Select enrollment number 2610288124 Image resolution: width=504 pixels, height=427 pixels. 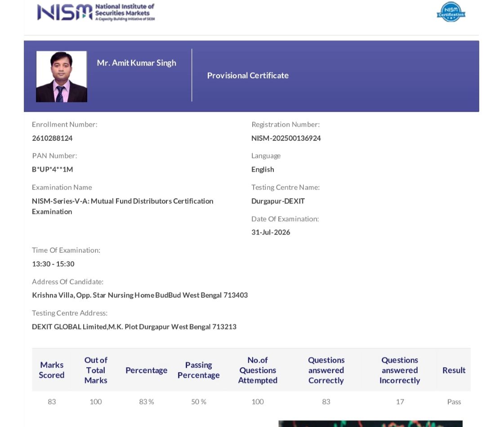point(52,138)
